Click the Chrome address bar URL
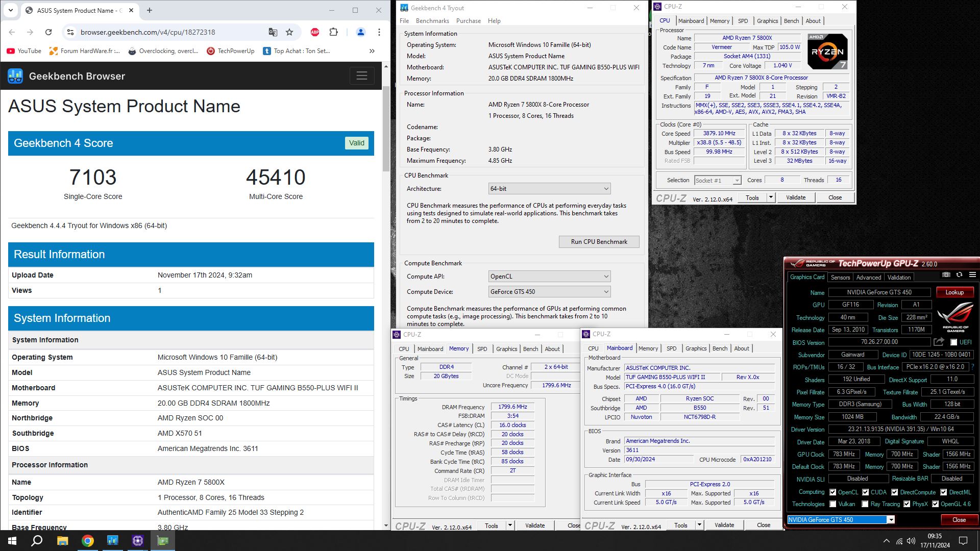980x551 pixels. [x=148, y=32]
